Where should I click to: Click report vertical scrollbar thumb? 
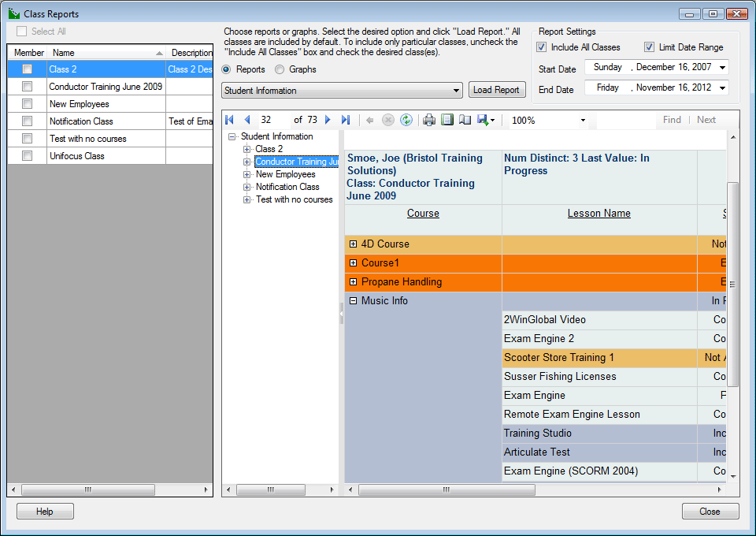(x=733, y=285)
